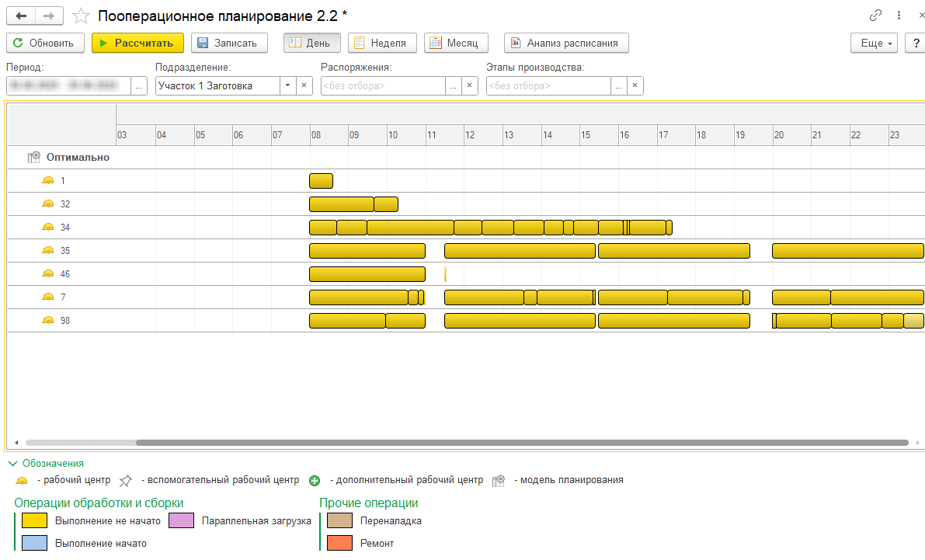Click the work center icon for row 34
Screen dimensions: 925x560
point(48,228)
